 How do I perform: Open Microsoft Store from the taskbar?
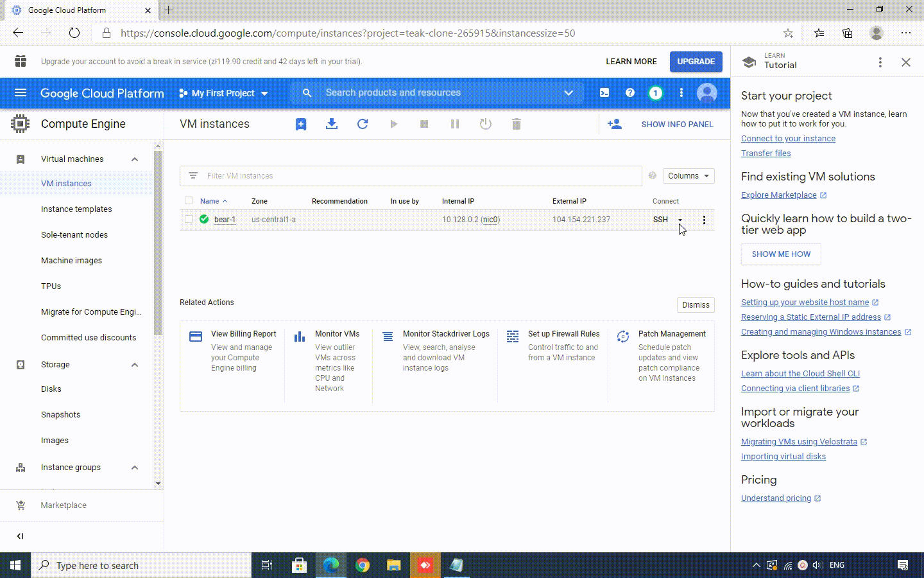pos(299,565)
